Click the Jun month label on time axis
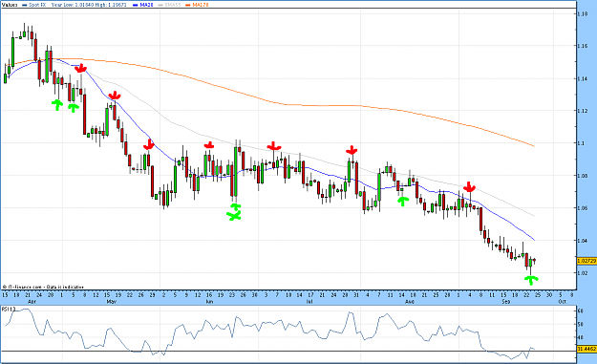The image size is (597, 364). [x=209, y=302]
